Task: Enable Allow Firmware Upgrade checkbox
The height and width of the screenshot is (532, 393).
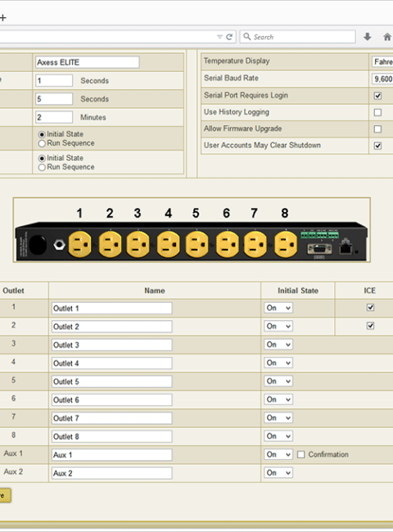Action: point(377,129)
